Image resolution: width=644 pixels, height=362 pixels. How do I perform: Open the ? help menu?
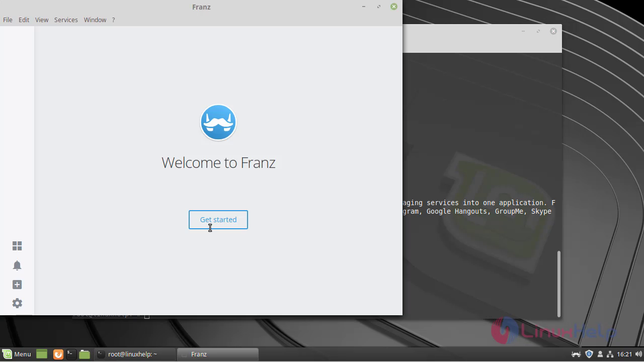[113, 20]
